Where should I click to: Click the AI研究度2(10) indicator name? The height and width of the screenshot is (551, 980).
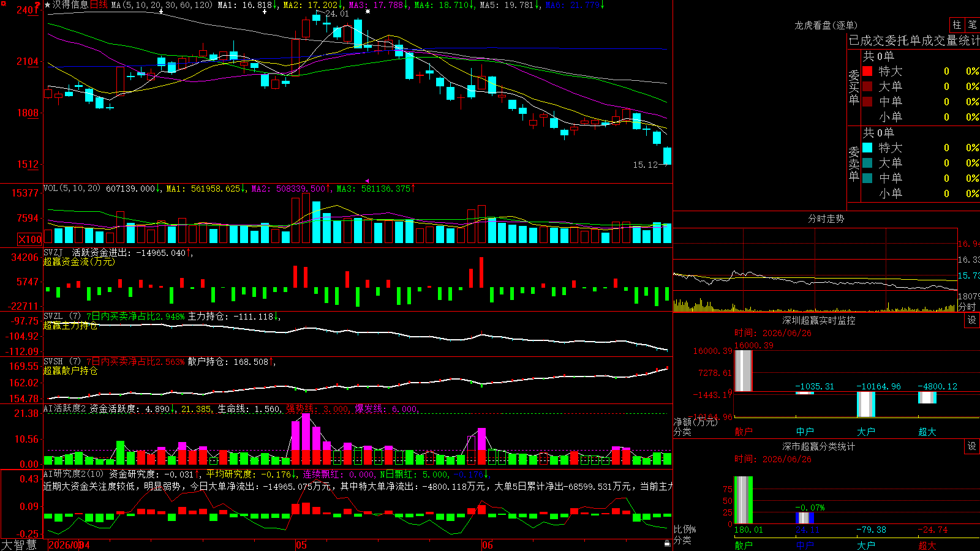click(x=73, y=474)
